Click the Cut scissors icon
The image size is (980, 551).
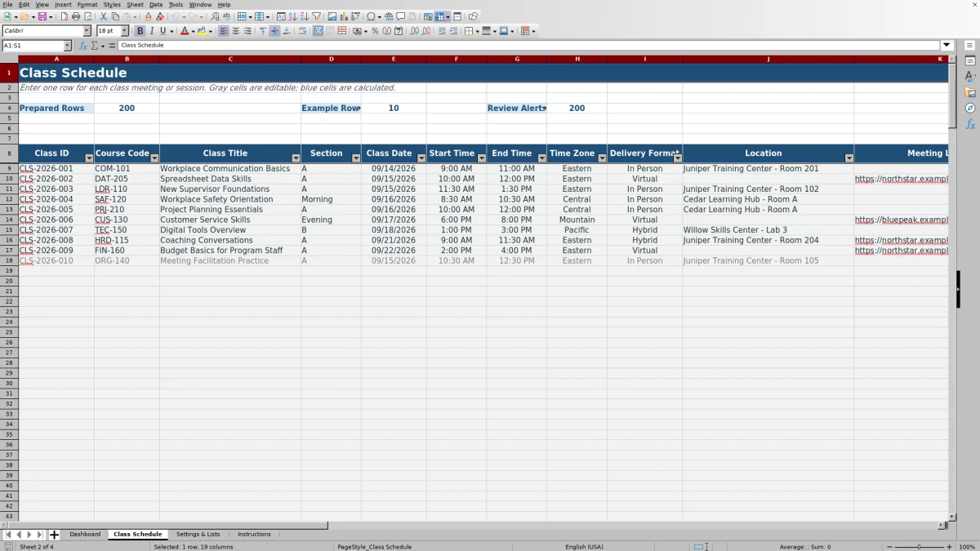click(x=103, y=16)
